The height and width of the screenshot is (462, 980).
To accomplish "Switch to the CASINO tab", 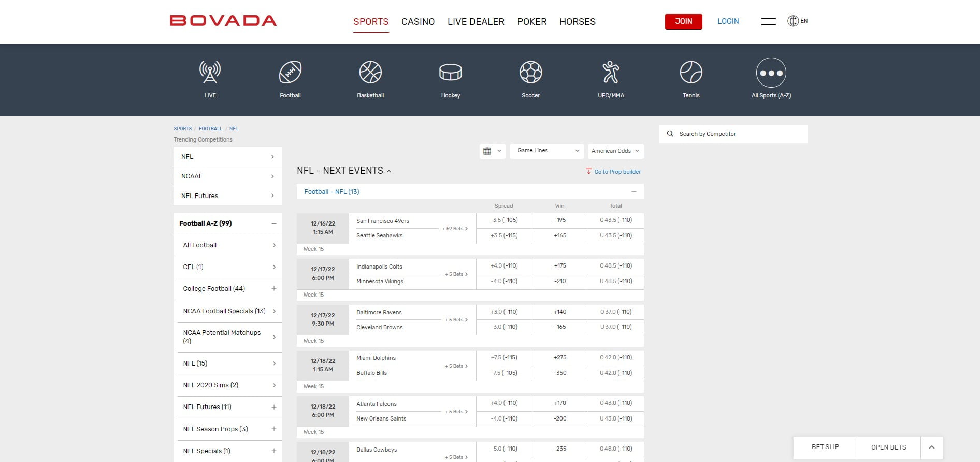I will pyautogui.click(x=418, y=22).
